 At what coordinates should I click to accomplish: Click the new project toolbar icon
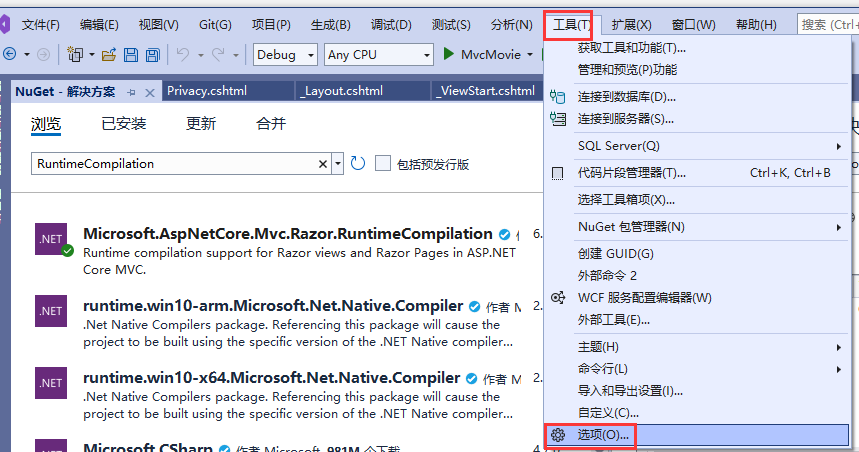pyautogui.click(x=75, y=54)
